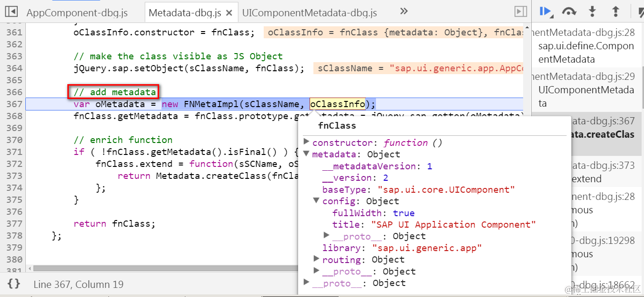The width and height of the screenshot is (644, 297).
Task: Expand __proto__ below routing
Action: [x=316, y=271]
